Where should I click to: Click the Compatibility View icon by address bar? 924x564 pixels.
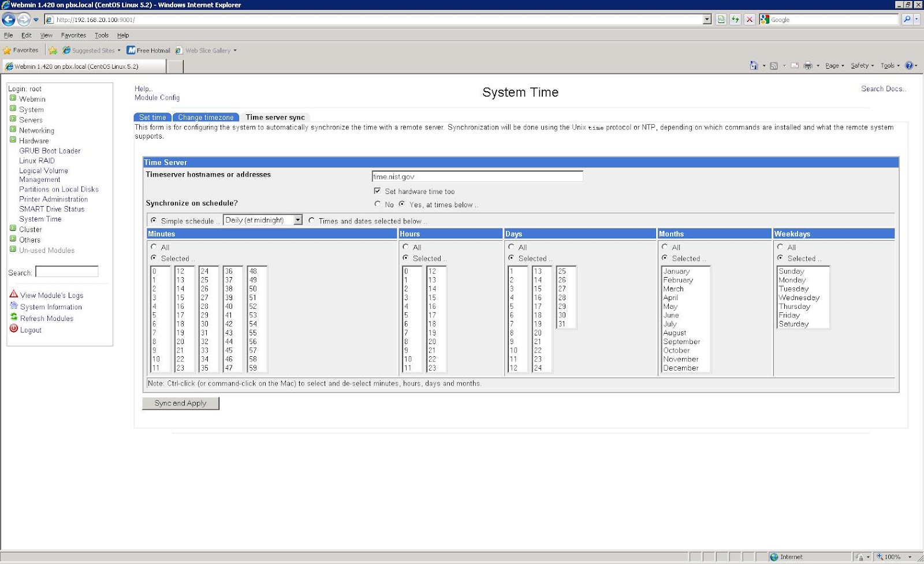tap(721, 20)
